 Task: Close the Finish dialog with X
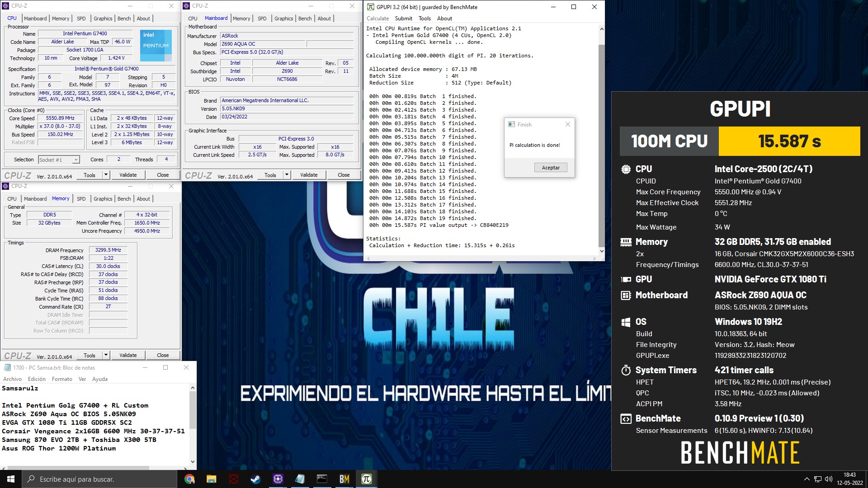[568, 124]
